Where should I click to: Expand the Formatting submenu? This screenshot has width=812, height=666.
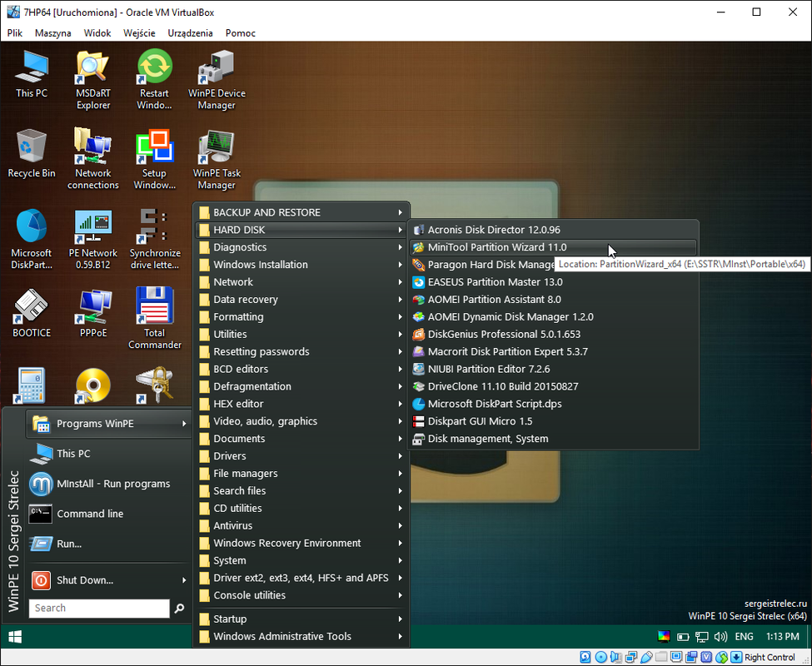point(301,316)
